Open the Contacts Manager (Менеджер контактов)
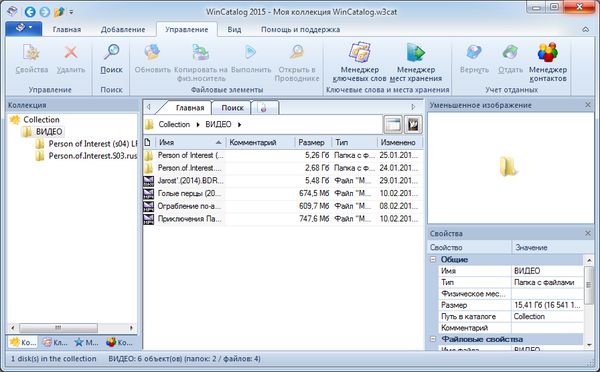This screenshot has height=372, width=600. coord(548,62)
